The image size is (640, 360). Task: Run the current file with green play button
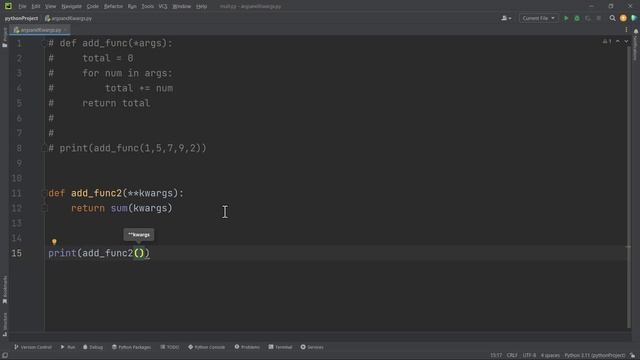point(566,18)
